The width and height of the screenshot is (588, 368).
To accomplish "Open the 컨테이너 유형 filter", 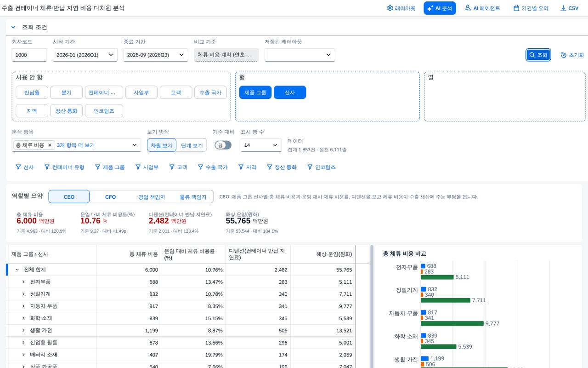I will 64,167.
